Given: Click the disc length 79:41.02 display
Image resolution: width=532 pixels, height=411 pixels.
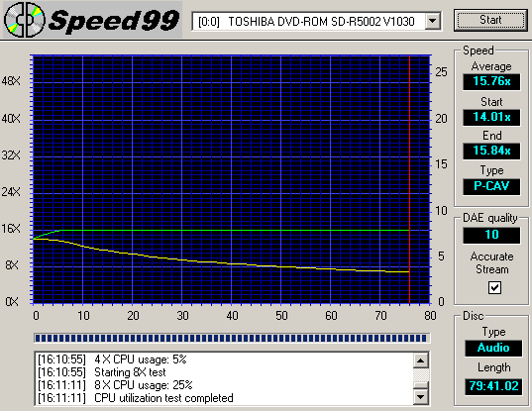Looking at the screenshot, I should pos(493,386).
